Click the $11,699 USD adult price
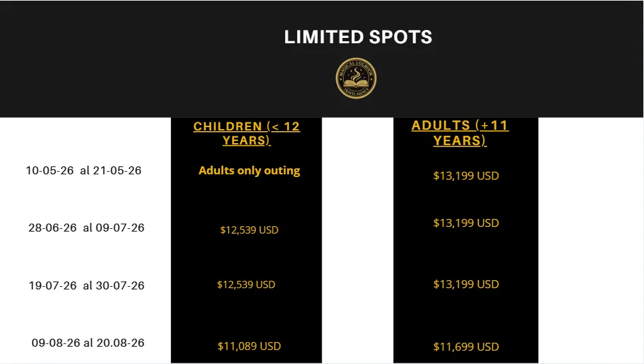The width and height of the screenshot is (644, 364). coord(466,347)
